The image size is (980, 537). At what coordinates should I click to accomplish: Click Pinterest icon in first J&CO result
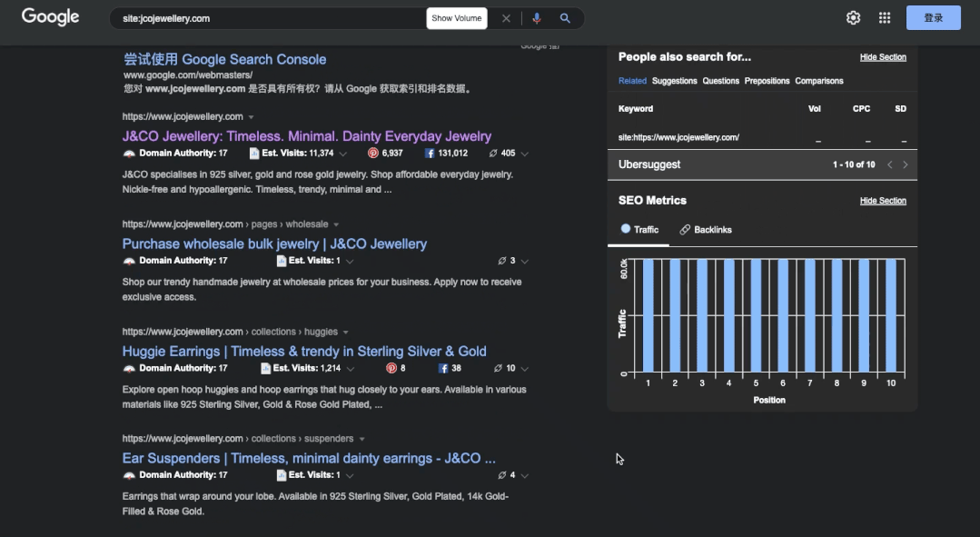click(373, 154)
